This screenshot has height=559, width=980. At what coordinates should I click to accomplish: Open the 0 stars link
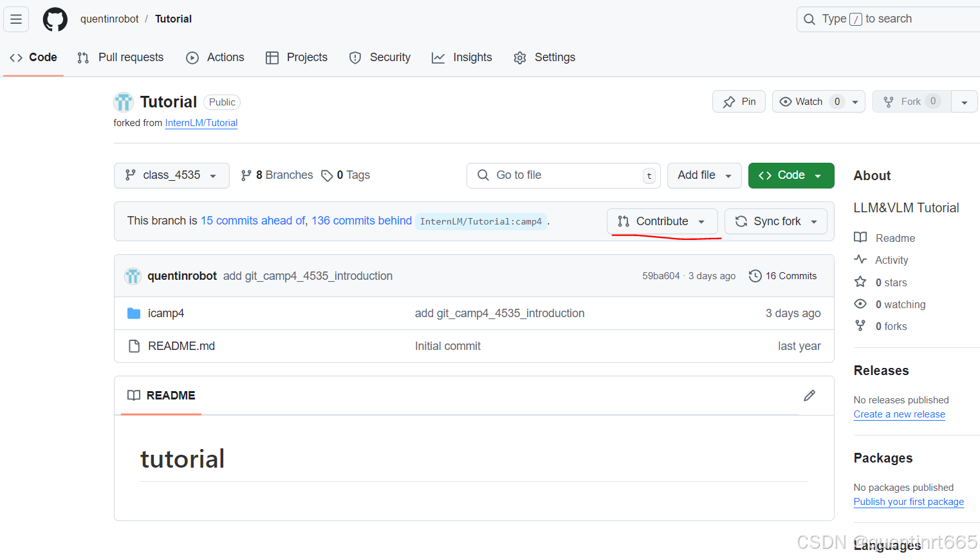click(880, 282)
